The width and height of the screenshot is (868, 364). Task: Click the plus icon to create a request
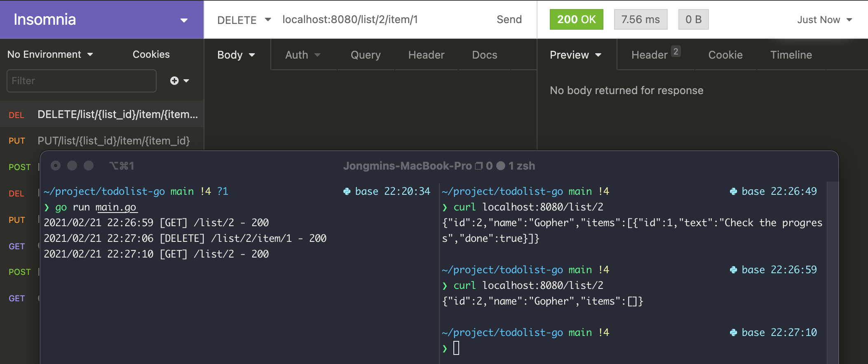[x=174, y=81]
